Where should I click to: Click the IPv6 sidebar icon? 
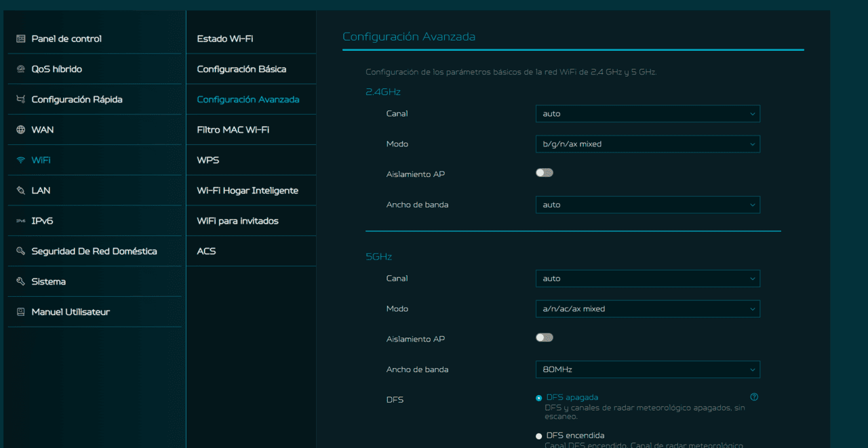[x=20, y=221]
